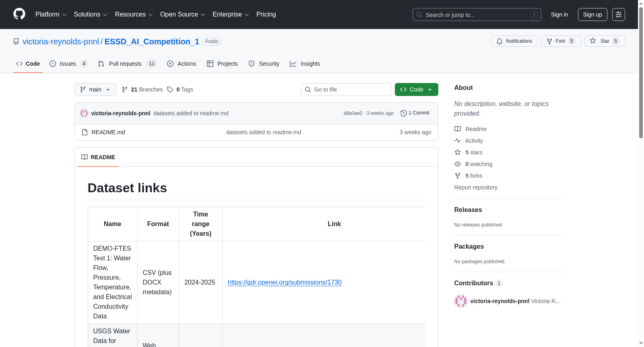
Task: Click Report repository link
Action: [476, 187]
